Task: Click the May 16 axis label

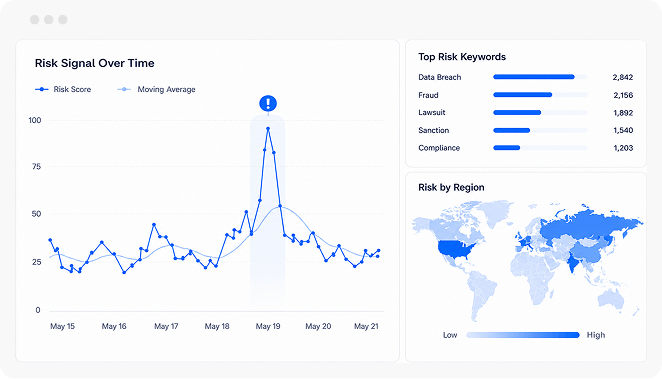Action: [114, 326]
